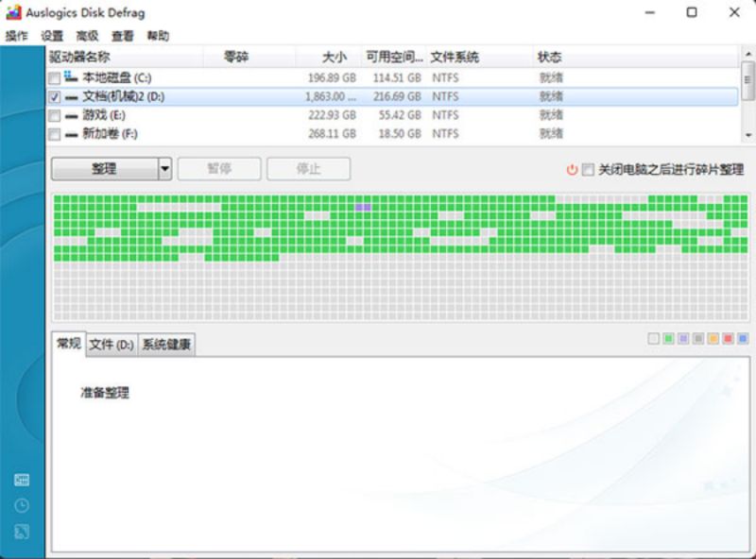Uncheck the 文档(机械)2 (D:) drive checkbox
This screenshot has width=756, height=559.
(x=55, y=97)
